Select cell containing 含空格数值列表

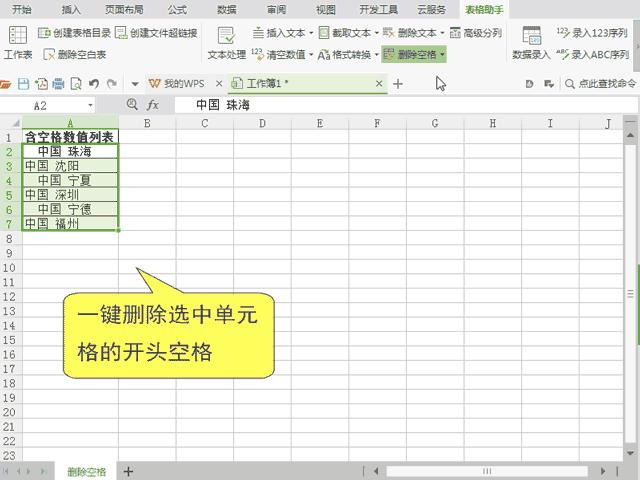(70, 137)
